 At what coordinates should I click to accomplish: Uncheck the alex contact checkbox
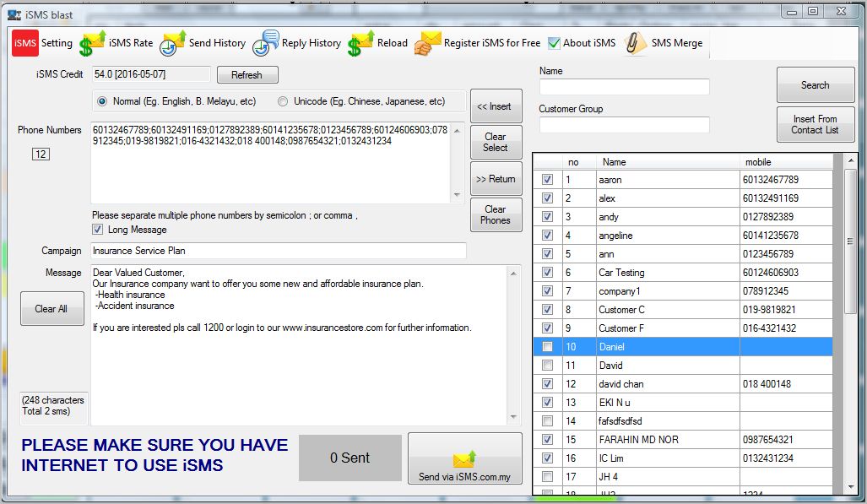[547, 198]
